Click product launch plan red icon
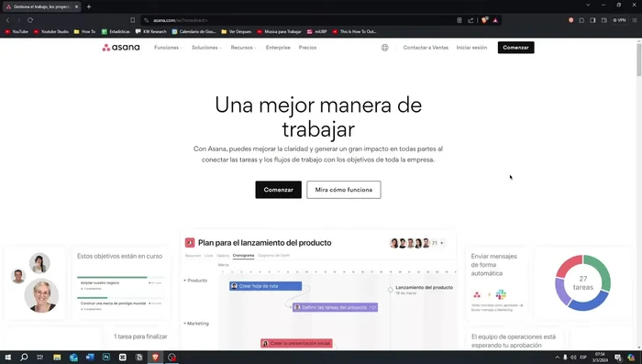Image resolution: width=642 pixels, height=364 pixels. [190, 243]
